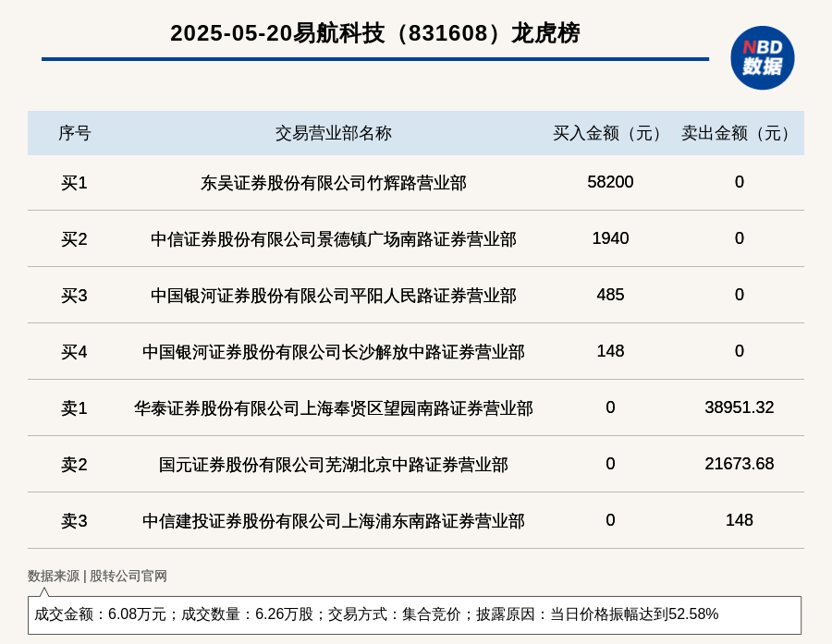The image size is (832, 644).
Task: Click buy amount 0 in 卖1 row
Action: pyautogui.click(x=610, y=407)
